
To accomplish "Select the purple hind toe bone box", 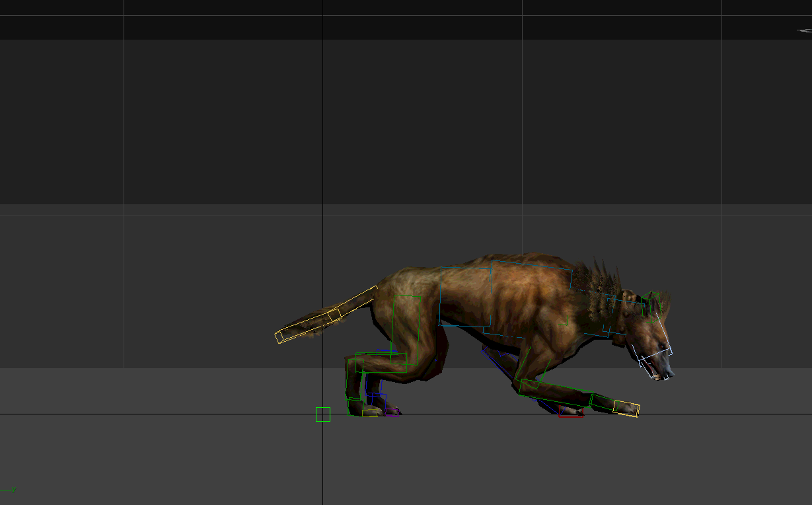I will tap(393, 412).
